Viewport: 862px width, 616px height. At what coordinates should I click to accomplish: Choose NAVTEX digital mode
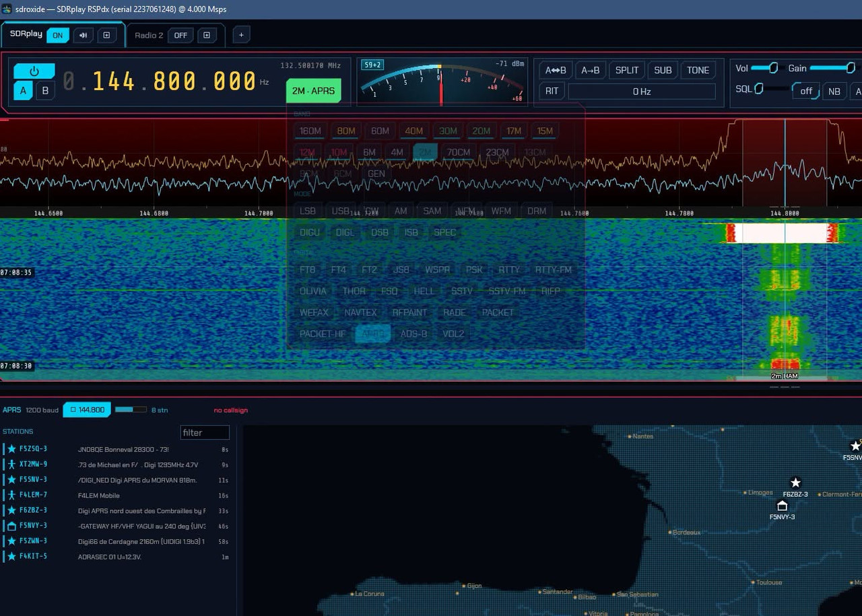pyautogui.click(x=360, y=312)
